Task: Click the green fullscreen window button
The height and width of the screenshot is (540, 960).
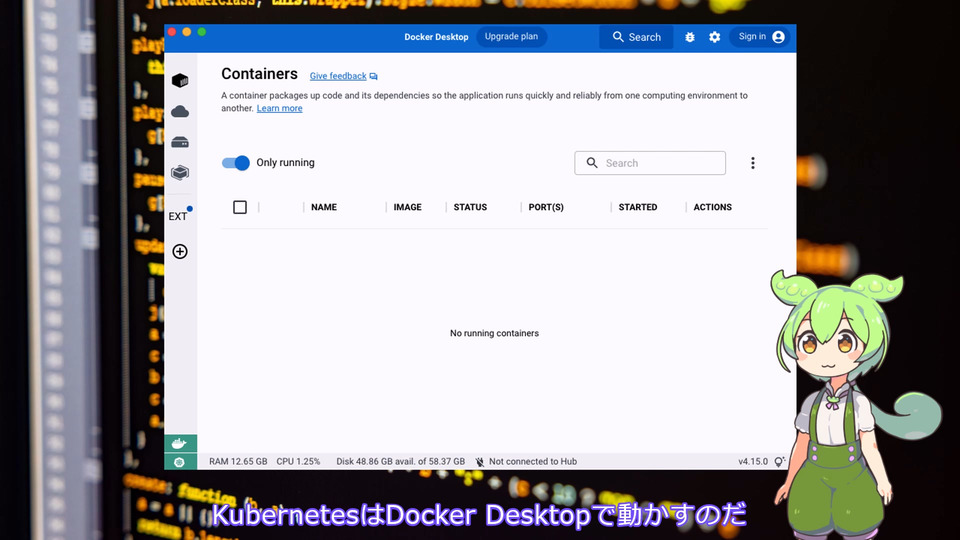Action: click(x=201, y=32)
